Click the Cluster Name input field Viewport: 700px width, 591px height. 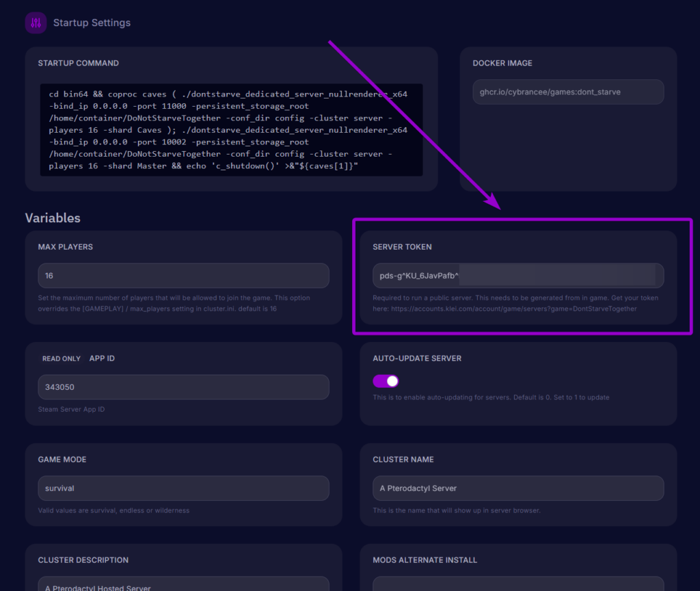[x=518, y=488]
